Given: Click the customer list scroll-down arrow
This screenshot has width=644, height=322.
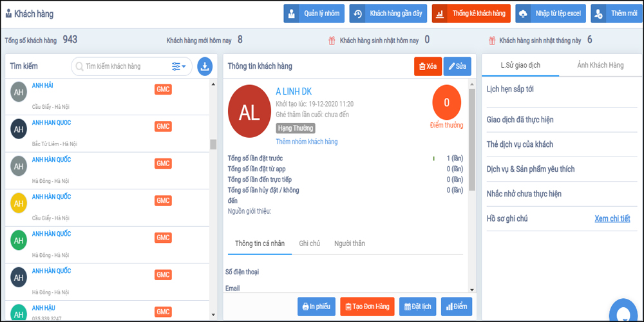Looking at the screenshot, I should coord(213,315).
